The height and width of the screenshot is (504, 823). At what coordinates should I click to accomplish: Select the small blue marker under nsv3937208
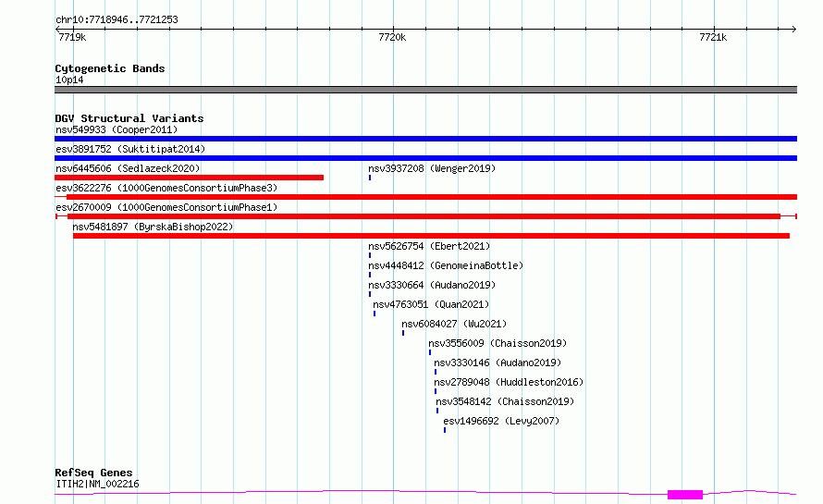[x=370, y=178]
